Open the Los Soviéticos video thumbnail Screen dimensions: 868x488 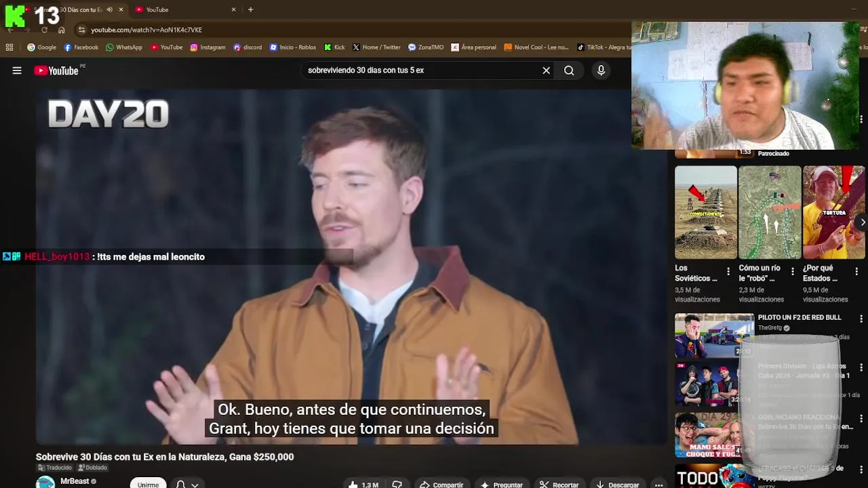705,212
